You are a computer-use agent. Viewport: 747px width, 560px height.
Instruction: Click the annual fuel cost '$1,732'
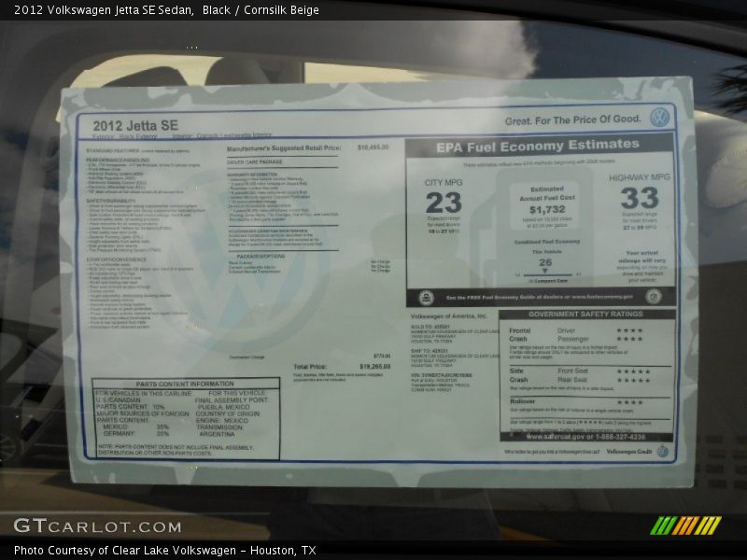547,209
